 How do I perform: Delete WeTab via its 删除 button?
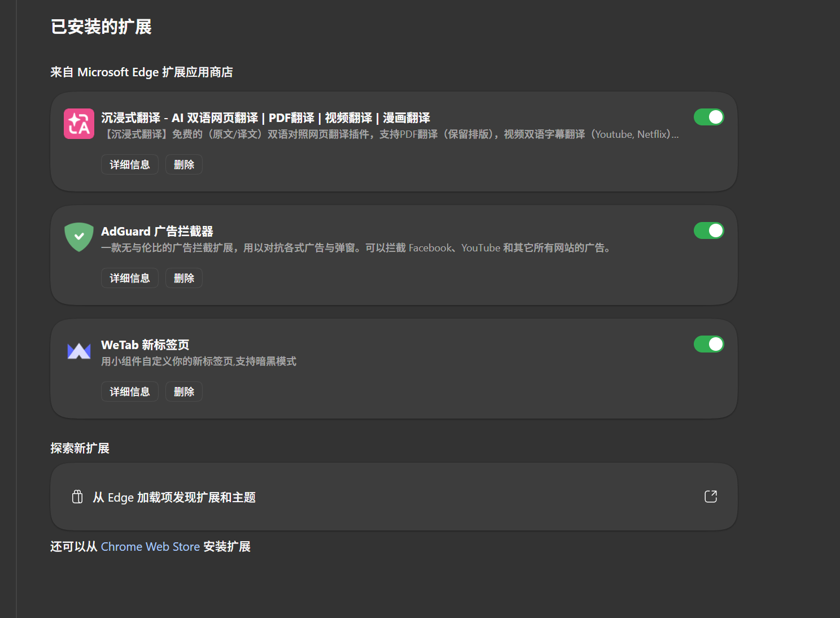tap(184, 391)
